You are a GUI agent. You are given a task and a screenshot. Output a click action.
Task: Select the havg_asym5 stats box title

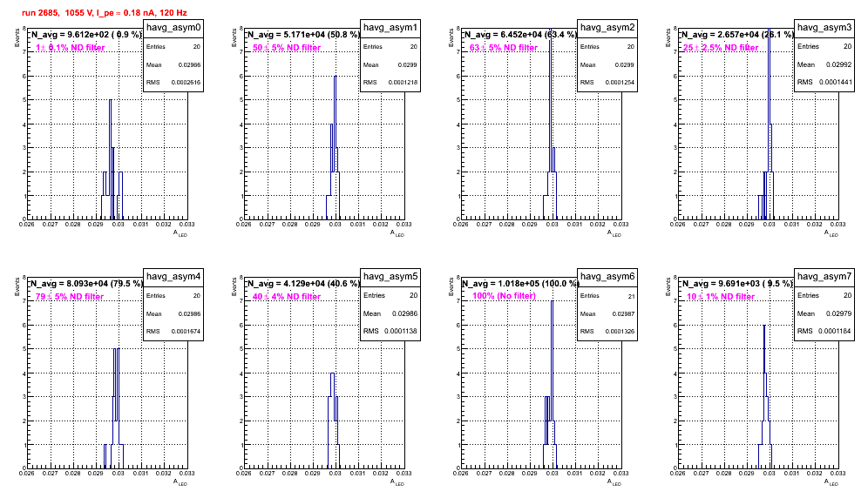click(390, 276)
